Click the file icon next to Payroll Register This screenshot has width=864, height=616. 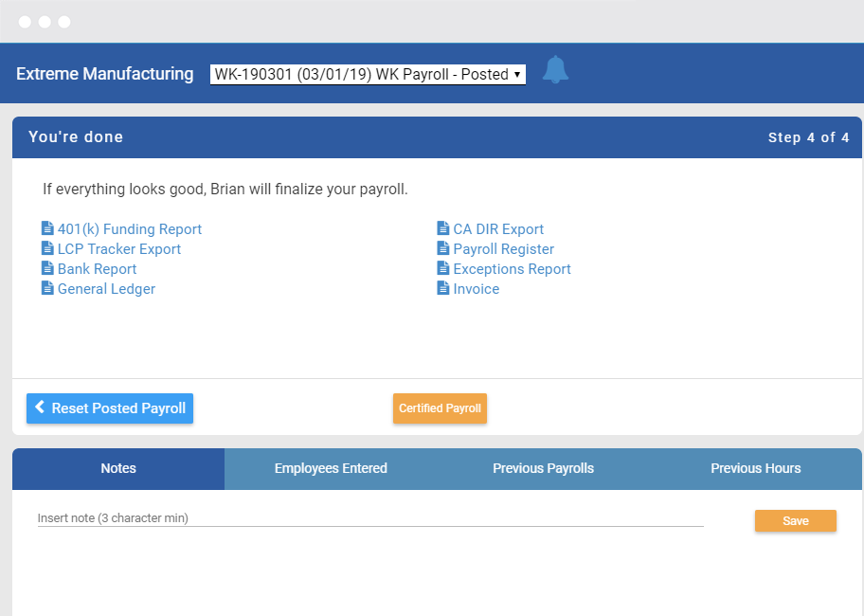(441, 248)
